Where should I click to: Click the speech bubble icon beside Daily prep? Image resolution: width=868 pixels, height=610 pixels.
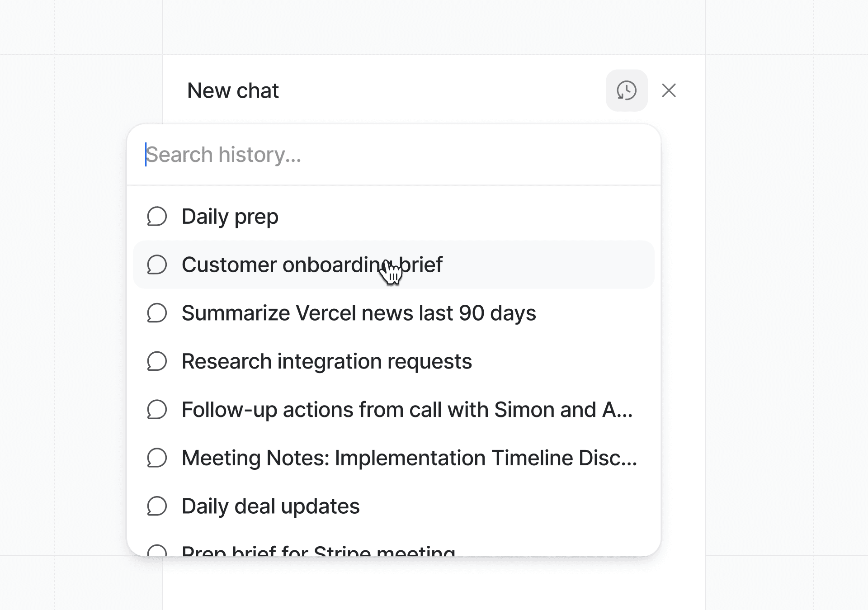pyautogui.click(x=157, y=216)
